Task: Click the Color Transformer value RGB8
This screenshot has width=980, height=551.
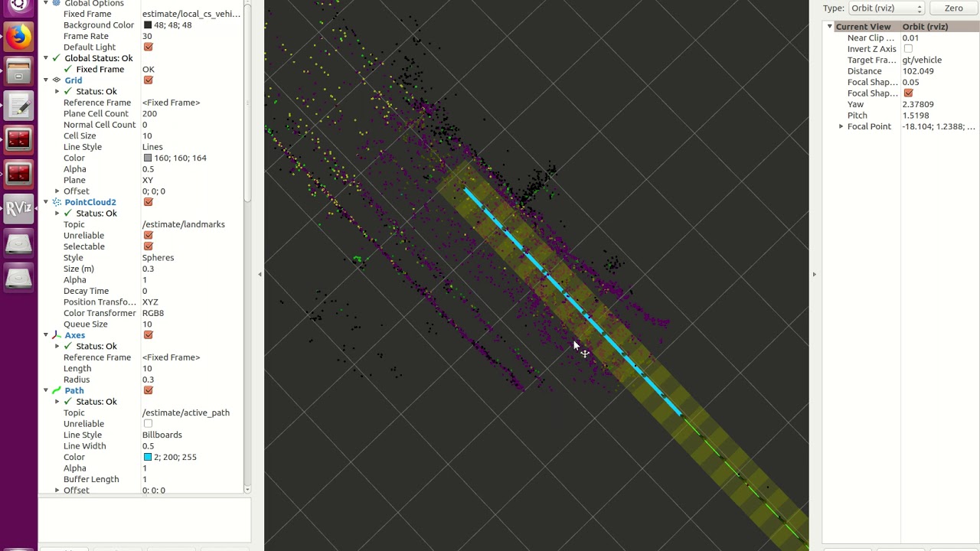Action: [x=153, y=313]
